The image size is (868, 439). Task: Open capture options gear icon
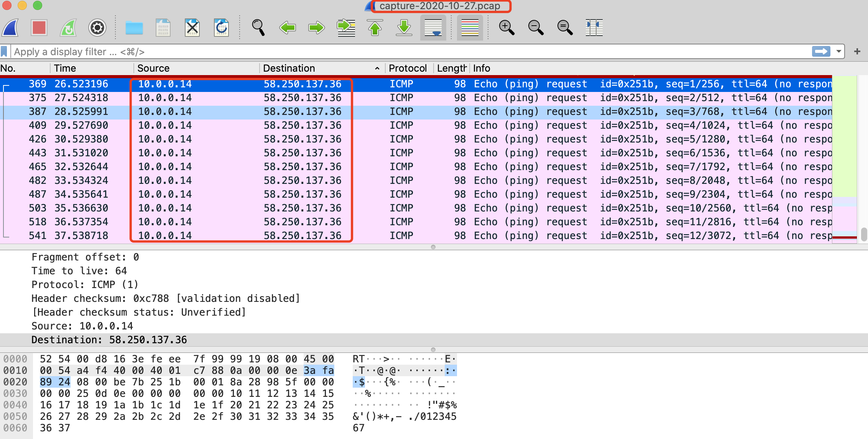pos(97,28)
